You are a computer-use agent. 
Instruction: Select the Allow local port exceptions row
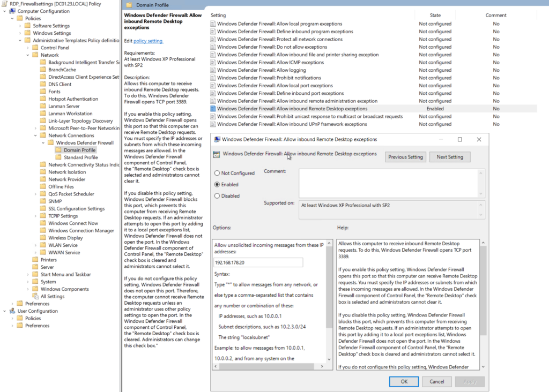click(275, 86)
